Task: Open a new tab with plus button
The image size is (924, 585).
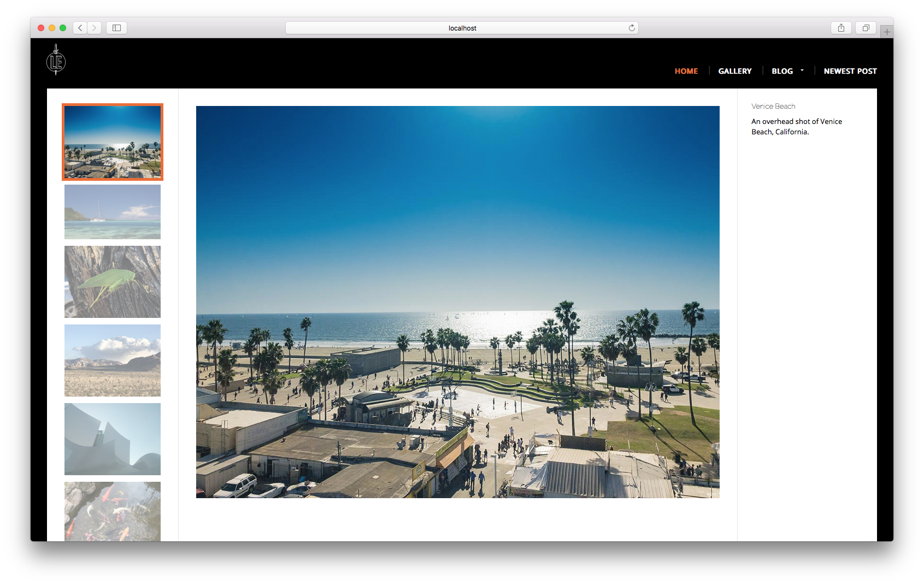Action: tap(887, 32)
